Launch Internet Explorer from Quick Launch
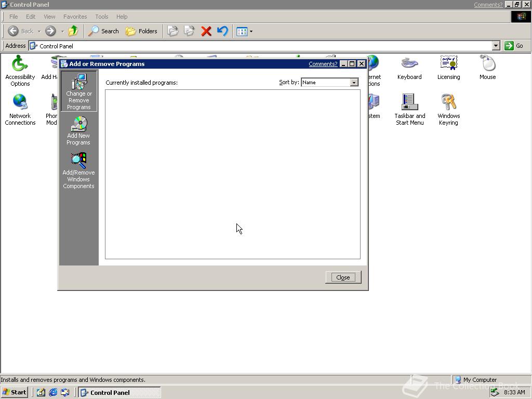This screenshot has height=399, width=532. coord(53,393)
